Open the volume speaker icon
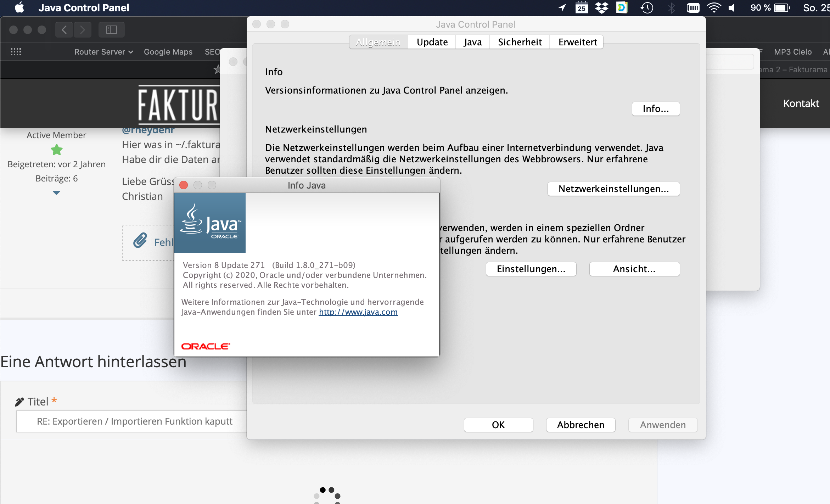This screenshot has height=504, width=830. [732, 7]
